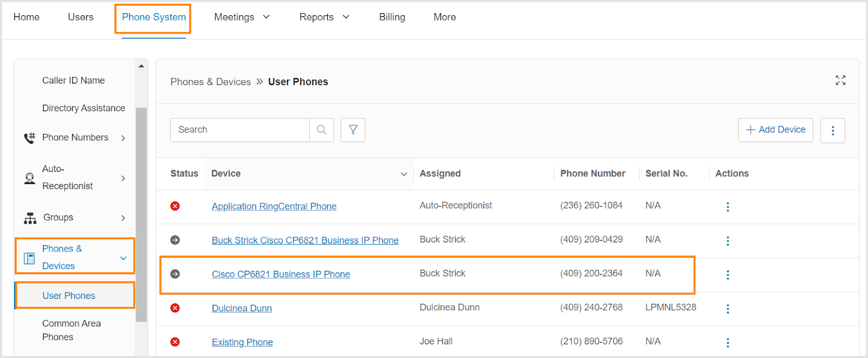868x358 pixels.
Task: Open actions menu for Application RingCentral Phone
Action: tap(727, 207)
